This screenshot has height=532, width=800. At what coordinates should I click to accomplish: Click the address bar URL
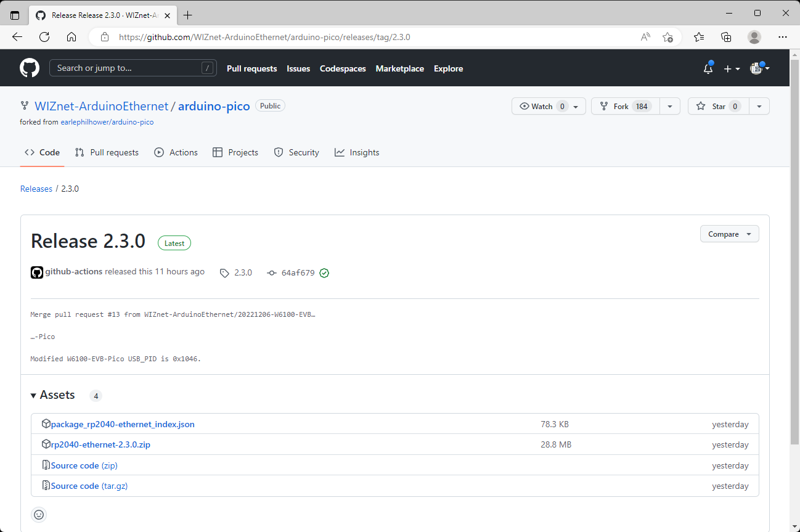click(x=264, y=37)
